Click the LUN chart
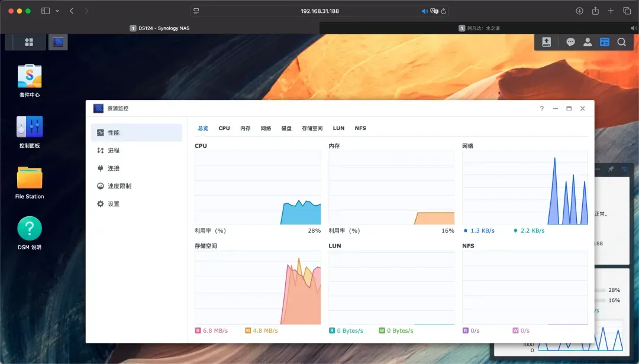This screenshot has height=364, width=639. pyautogui.click(x=392, y=288)
